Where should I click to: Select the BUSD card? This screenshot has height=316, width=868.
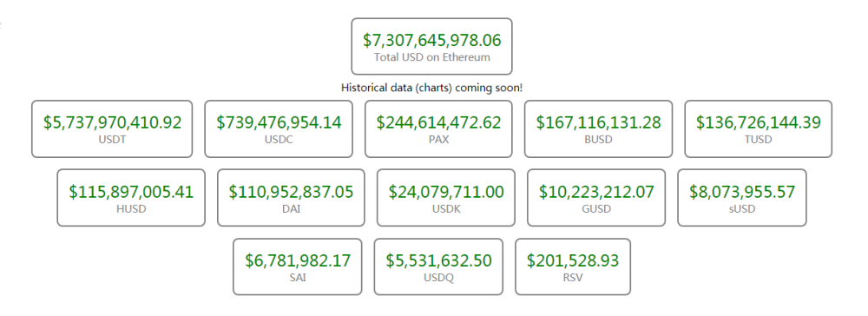click(598, 129)
